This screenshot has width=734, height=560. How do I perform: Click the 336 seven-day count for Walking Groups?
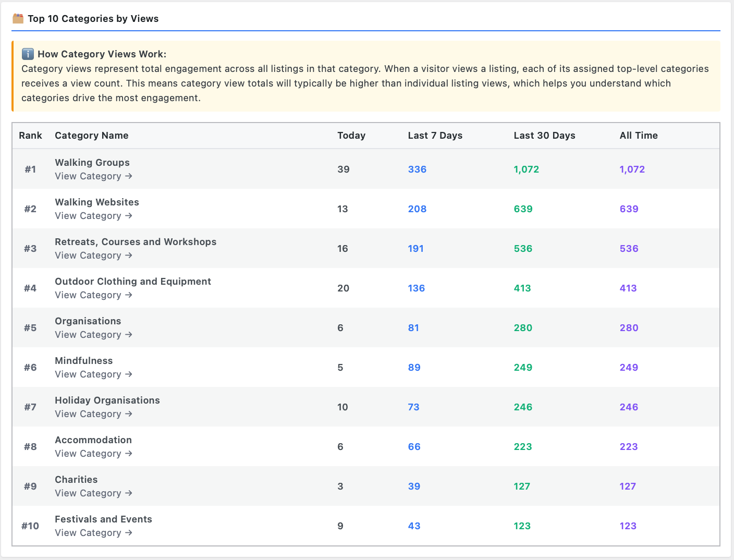[417, 169]
